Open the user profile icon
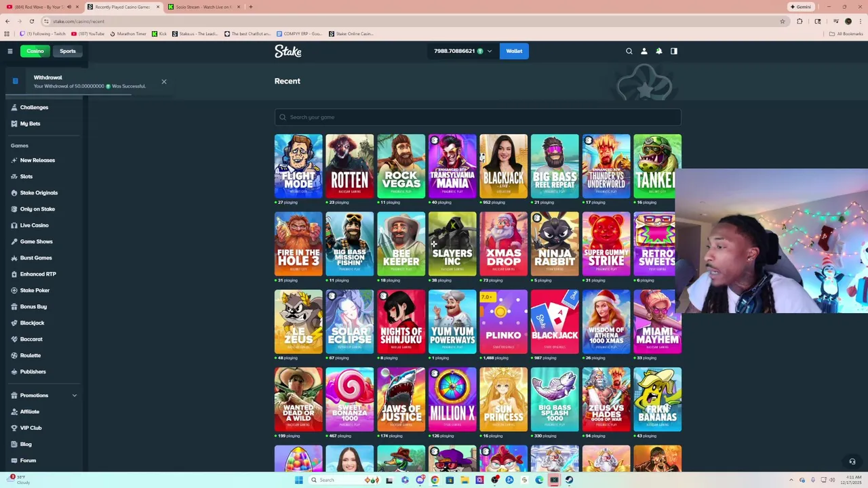This screenshot has width=868, height=488. pyautogui.click(x=644, y=51)
